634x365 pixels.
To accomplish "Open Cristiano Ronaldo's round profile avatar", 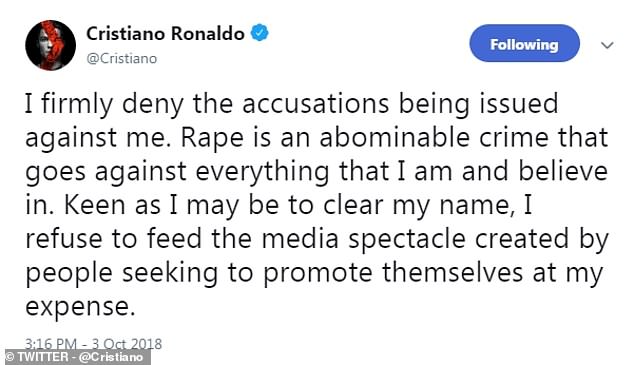I will pos(51,45).
